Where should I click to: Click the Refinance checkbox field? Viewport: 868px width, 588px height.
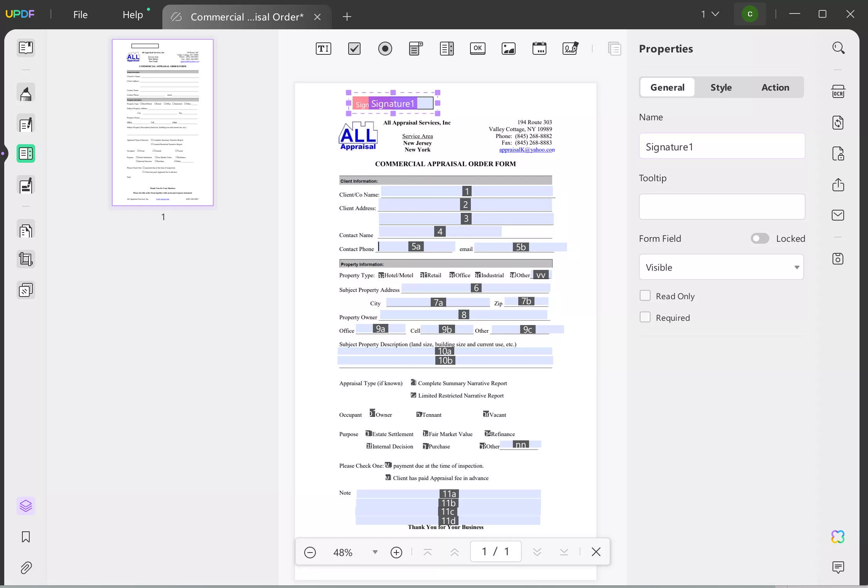pos(487,433)
